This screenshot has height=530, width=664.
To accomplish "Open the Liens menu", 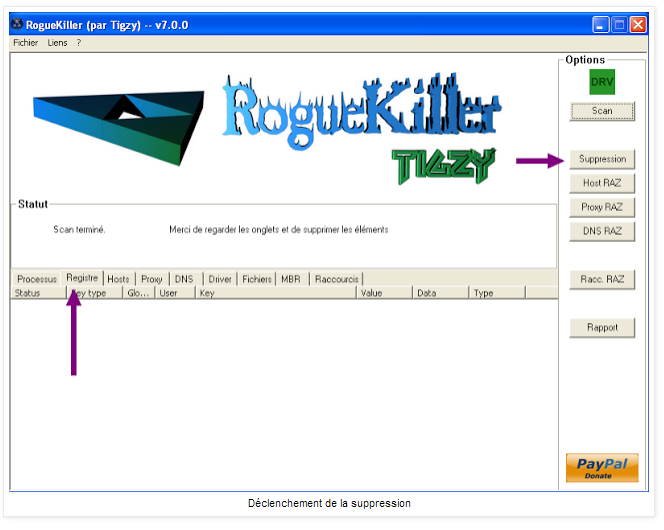I will (57, 43).
